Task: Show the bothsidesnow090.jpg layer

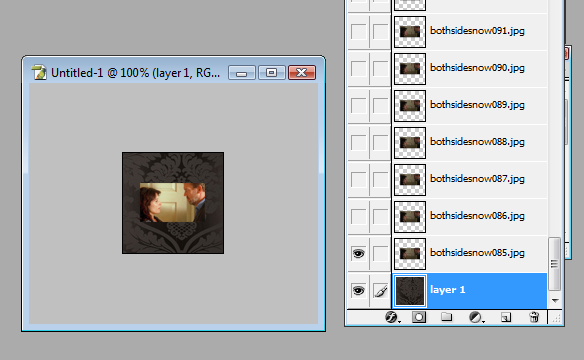Action: (x=358, y=69)
